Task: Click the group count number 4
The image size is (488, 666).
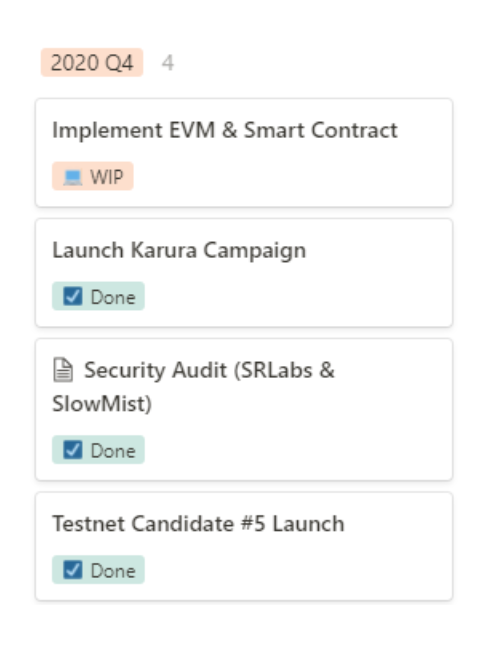Action: pyautogui.click(x=168, y=63)
